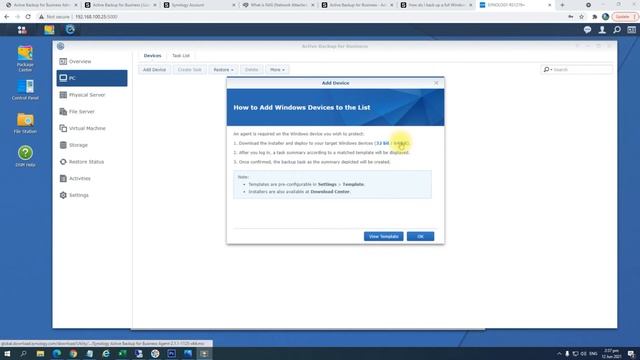This screenshot has width=640, height=360.
Task: Click the browser address bar URL
Action: [96, 17]
